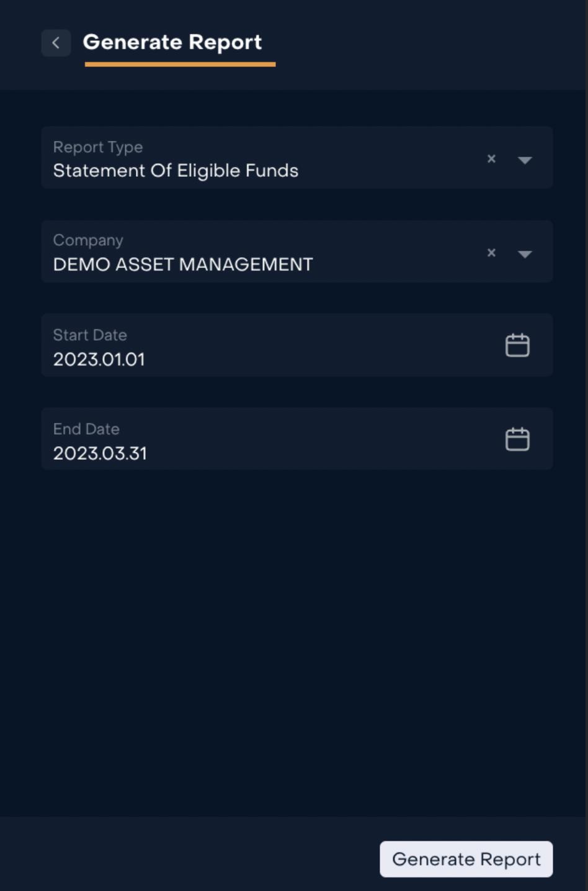This screenshot has width=588, height=891.
Task: Open the End Date calendar picker
Action: coord(517,439)
